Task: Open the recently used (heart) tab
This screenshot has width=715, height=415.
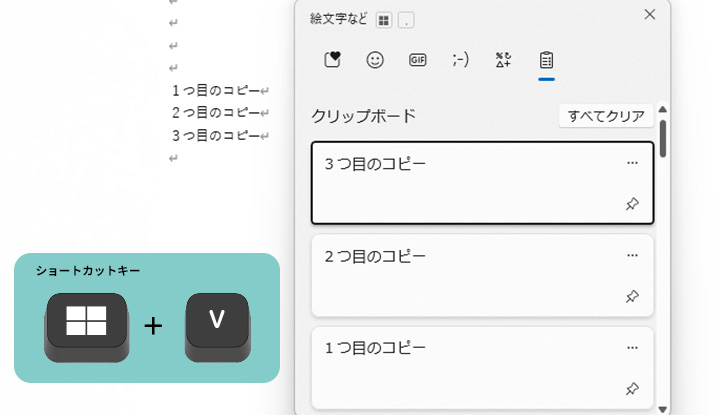Action: pos(332,60)
